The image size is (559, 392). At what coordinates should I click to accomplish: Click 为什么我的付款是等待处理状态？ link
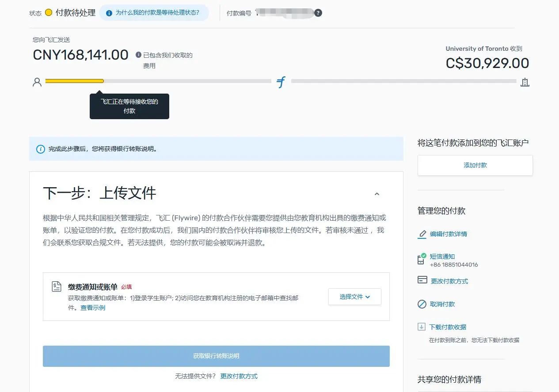(x=157, y=13)
